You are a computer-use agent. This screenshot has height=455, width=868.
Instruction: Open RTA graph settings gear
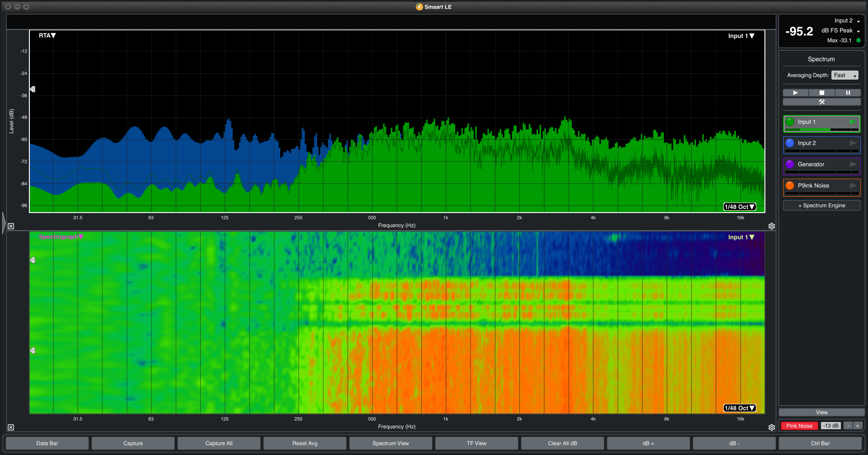772,226
